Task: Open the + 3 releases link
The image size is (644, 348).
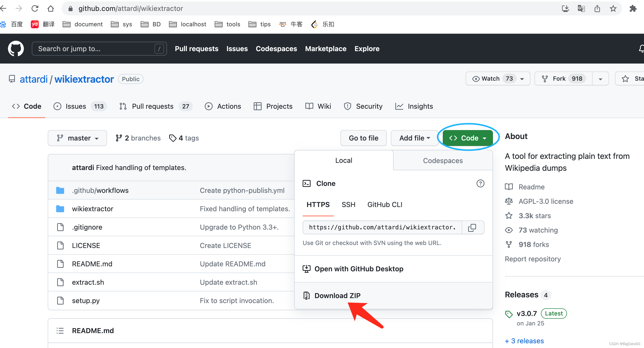Action: tap(524, 341)
